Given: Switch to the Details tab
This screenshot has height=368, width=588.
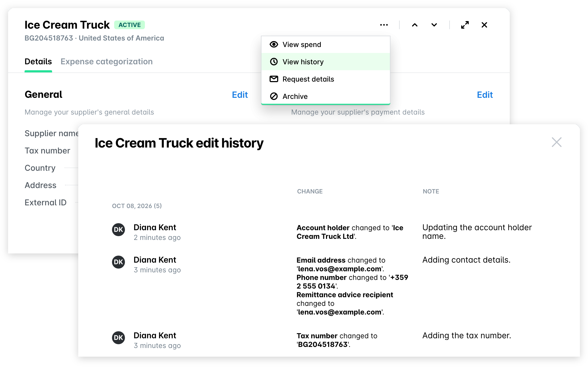Looking at the screenshot, I should point(38,62).
